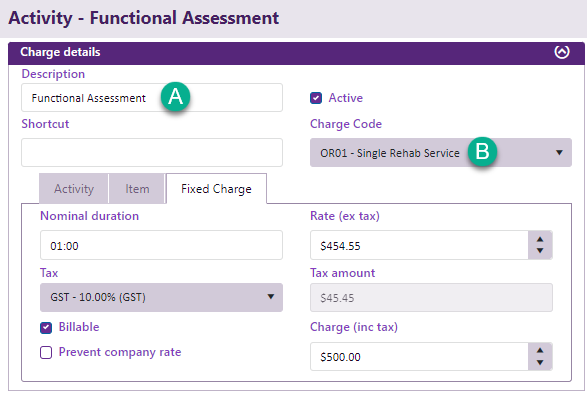The image size is (587, 396).
Task: Select the Fixed Charge tab
Action: [x=216, y=189]
